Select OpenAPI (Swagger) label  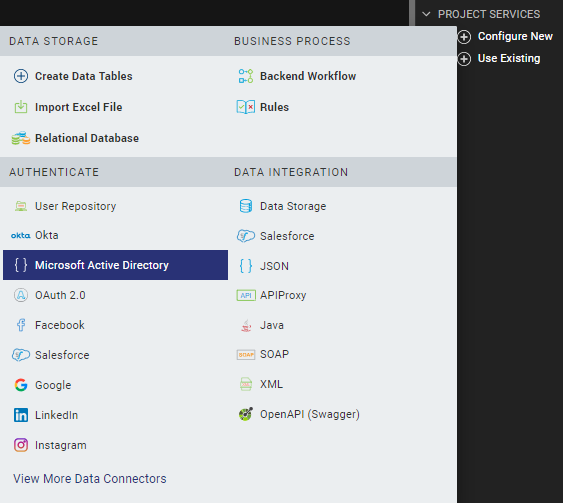tap(310, 414)
